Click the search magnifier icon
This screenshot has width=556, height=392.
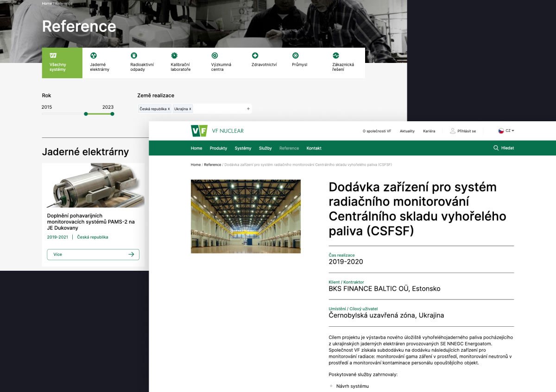tap(496, 148)
